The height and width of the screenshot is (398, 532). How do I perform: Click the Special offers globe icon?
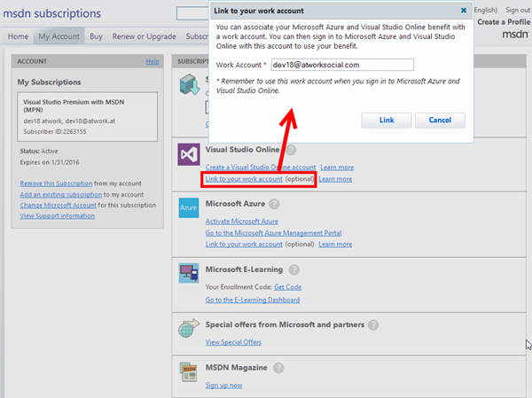coord(189,328)
